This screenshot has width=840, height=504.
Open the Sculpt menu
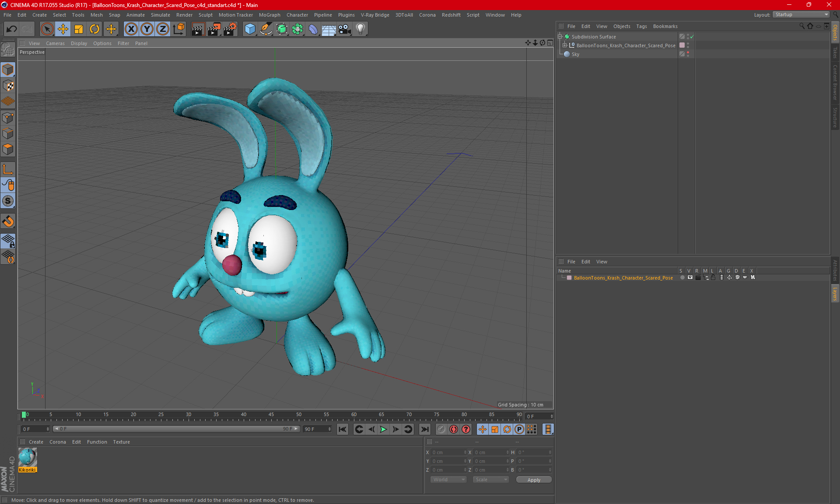click(x=205, y=15)
